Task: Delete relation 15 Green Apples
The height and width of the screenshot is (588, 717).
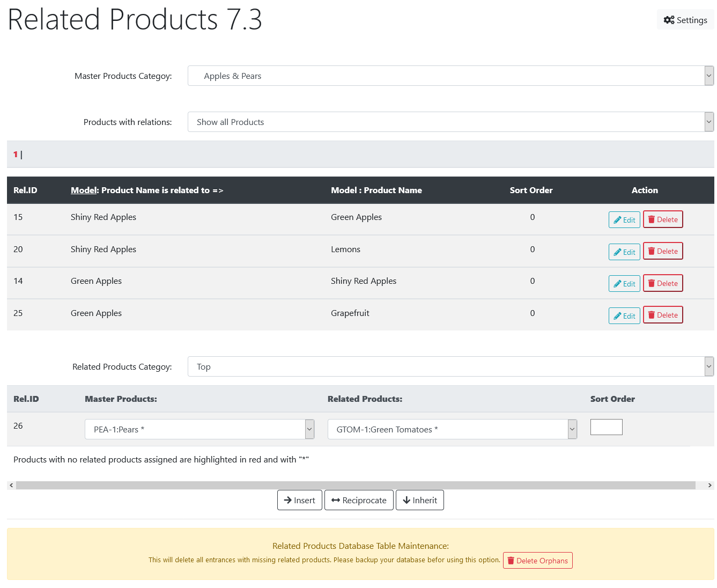Action: pos(663,219)
